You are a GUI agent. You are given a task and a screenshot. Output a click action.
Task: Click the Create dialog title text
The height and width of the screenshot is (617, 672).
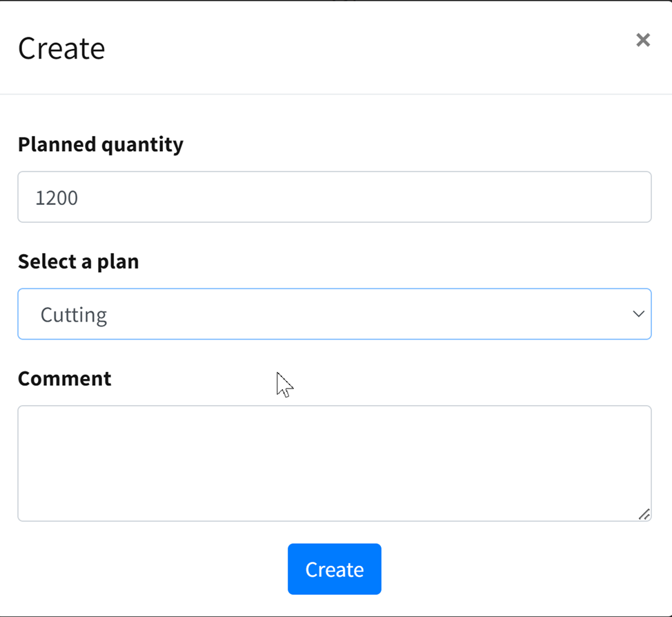tap(61, 49)
